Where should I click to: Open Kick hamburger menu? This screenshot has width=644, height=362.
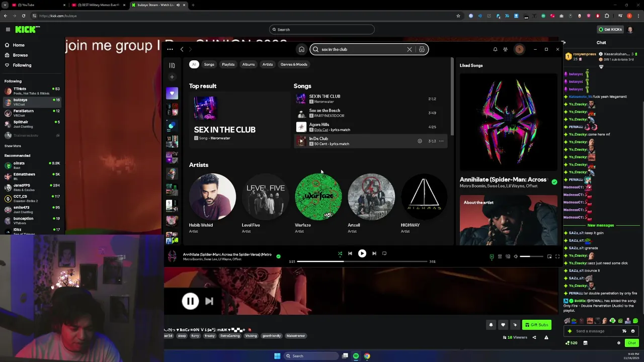point(8,30)
